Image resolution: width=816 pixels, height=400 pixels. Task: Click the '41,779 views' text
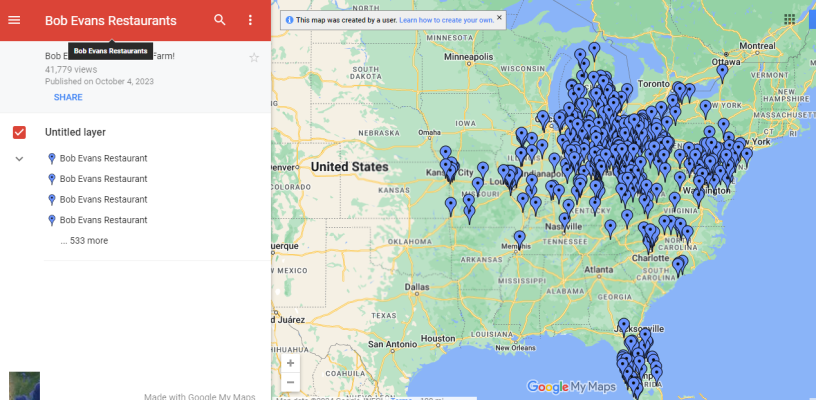click(71, 69)
